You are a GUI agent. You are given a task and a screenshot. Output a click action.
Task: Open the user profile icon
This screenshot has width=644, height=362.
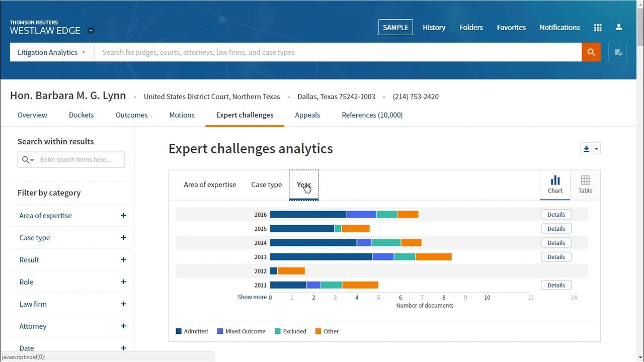point(619,28)
